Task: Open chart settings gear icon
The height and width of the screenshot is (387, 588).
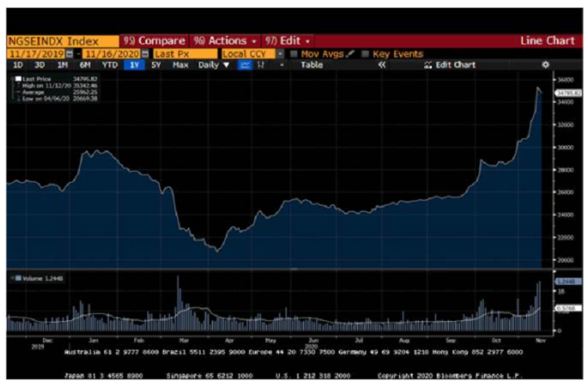Action: click(546, 65)
